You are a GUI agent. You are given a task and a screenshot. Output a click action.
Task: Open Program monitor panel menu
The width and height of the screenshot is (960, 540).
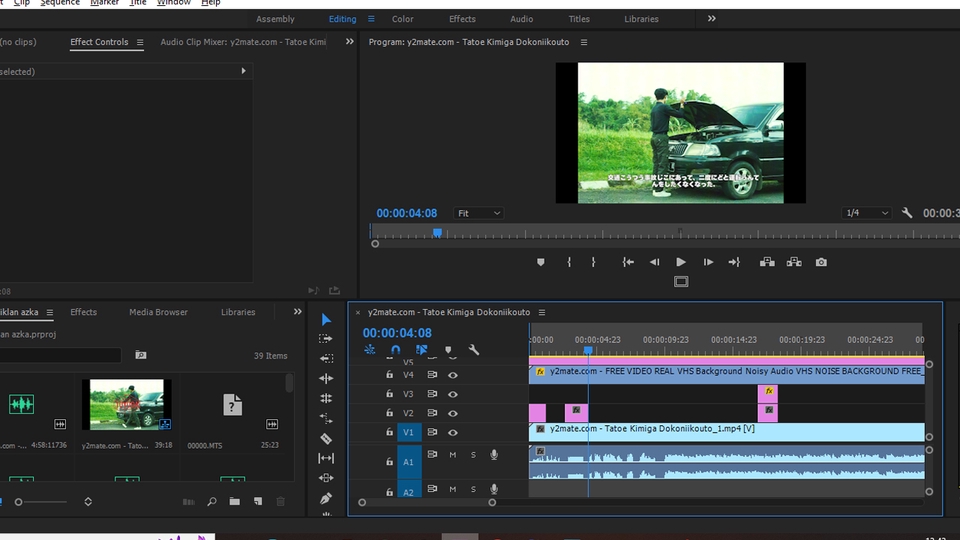pyautogui.click(x=583, y=42)
